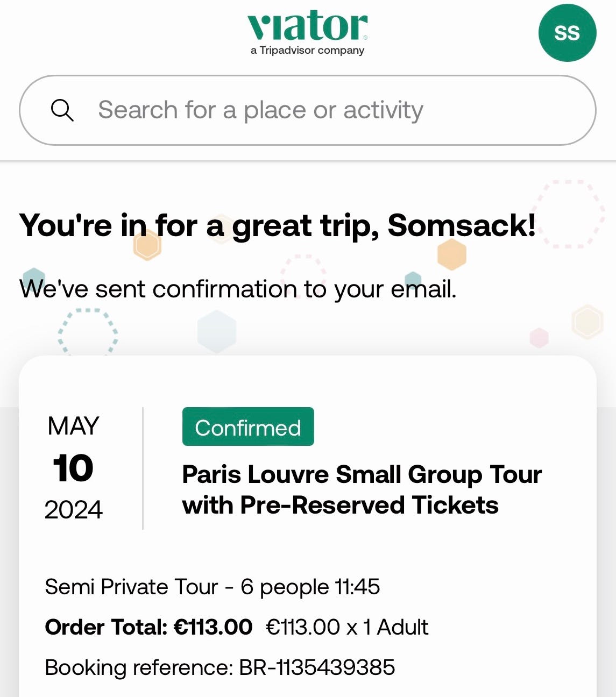Click the bold day number 10

pyautogui.click(x=73, y=468)
